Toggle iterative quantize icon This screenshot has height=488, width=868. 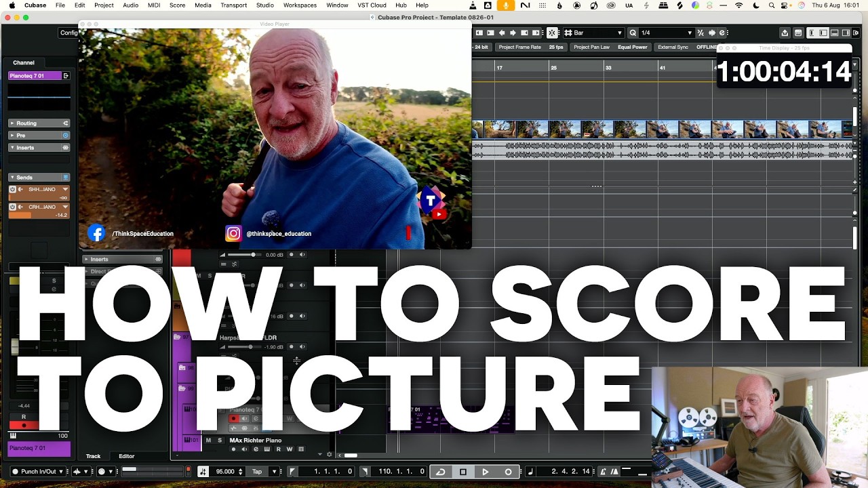point(702,33)
